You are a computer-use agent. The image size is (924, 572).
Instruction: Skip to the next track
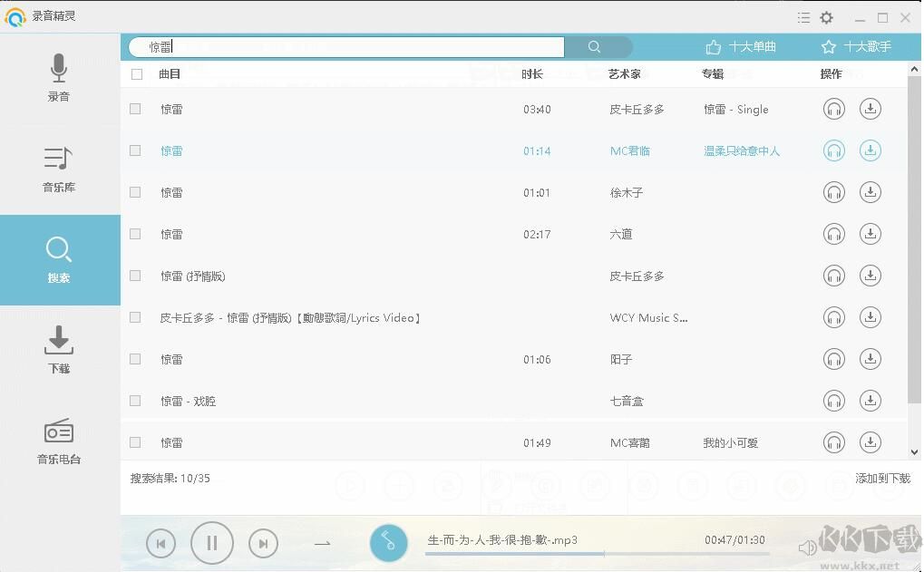(x=263, y=542)
